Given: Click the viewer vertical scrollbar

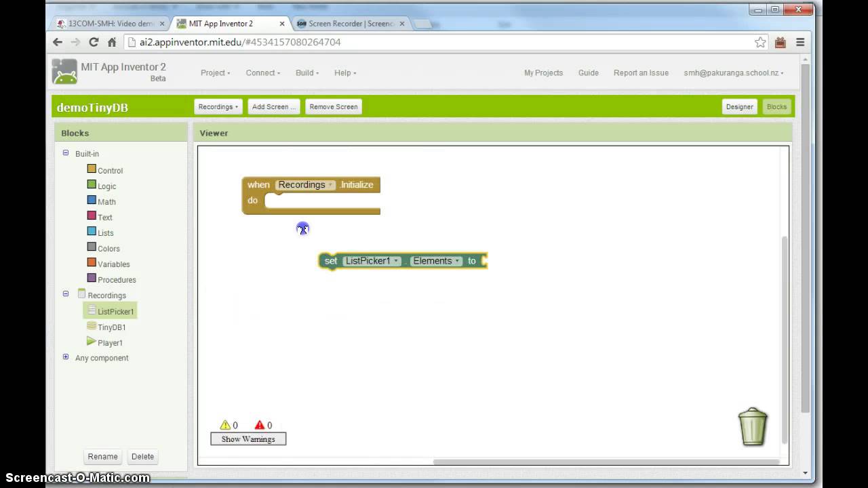Looking at the screenshot, I should point(785,339).
